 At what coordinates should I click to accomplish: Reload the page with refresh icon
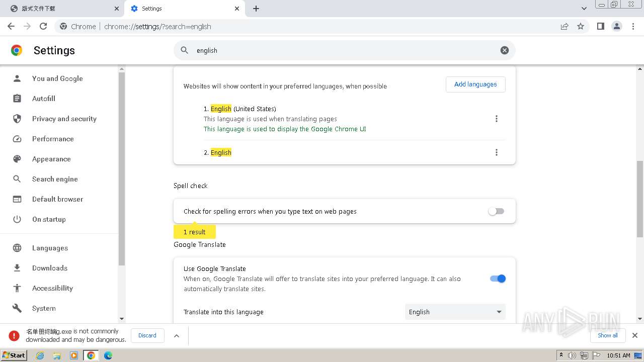43,27
